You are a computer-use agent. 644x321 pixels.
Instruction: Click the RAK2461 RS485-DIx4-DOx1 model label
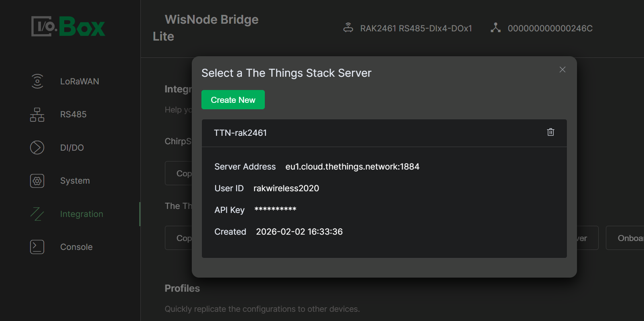tap(416, 29)
